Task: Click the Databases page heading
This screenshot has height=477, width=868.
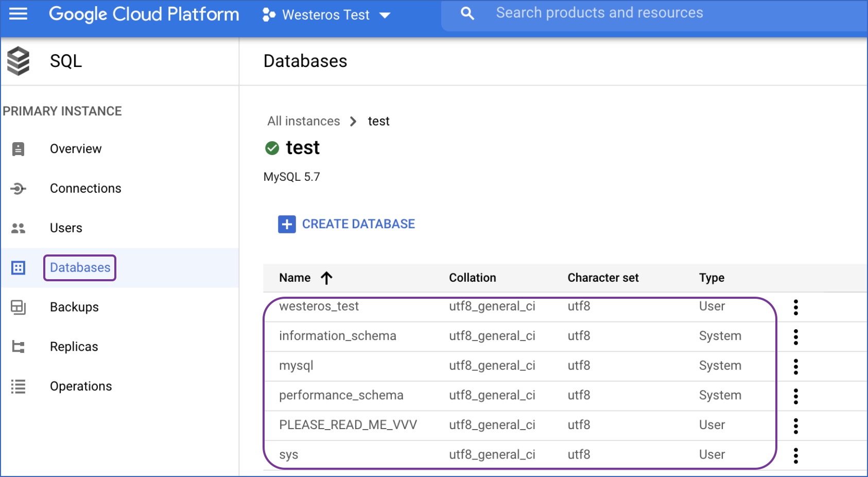Action: pos(305,61)
